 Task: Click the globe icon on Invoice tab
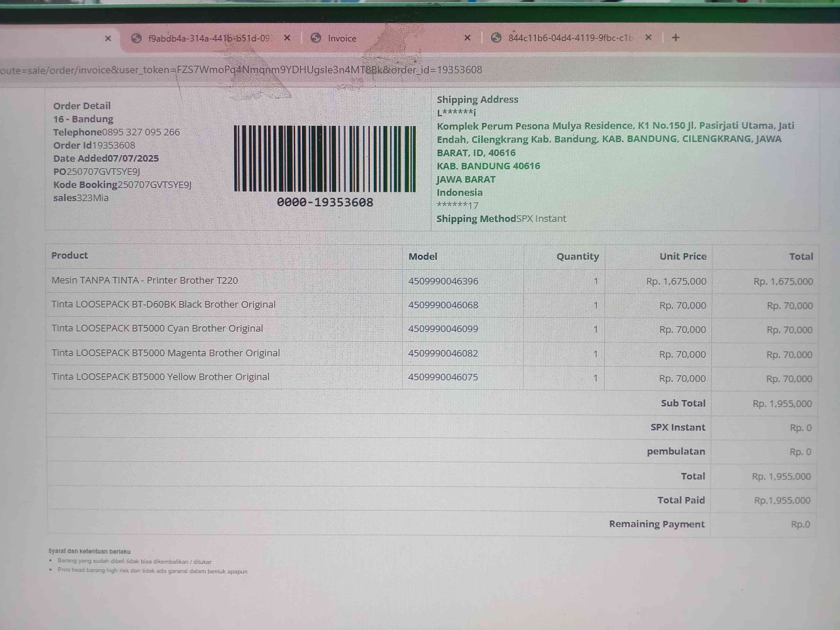(x=316, y=38)
